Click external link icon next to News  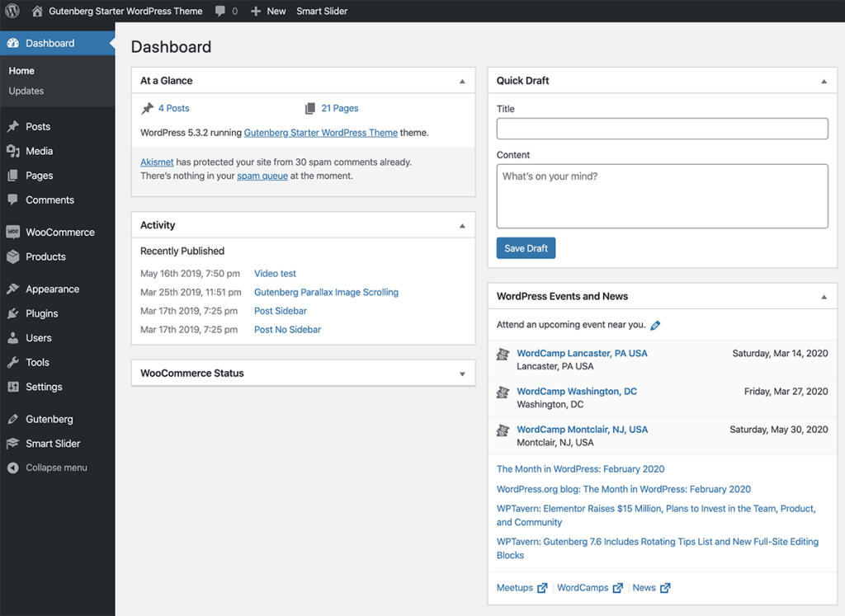pyautogui.click(x=665, y=588)
